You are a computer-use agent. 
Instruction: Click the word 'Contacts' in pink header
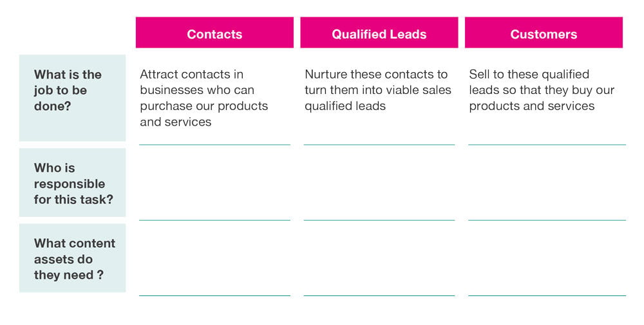pyautogui.click(x=214, y=34)
